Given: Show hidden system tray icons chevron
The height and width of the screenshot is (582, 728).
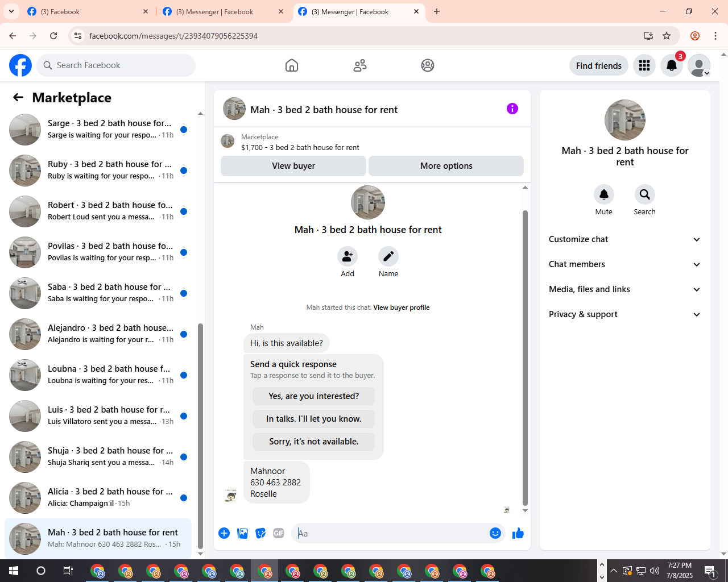Looking at the screenshot, I should [x=613, y=571].
